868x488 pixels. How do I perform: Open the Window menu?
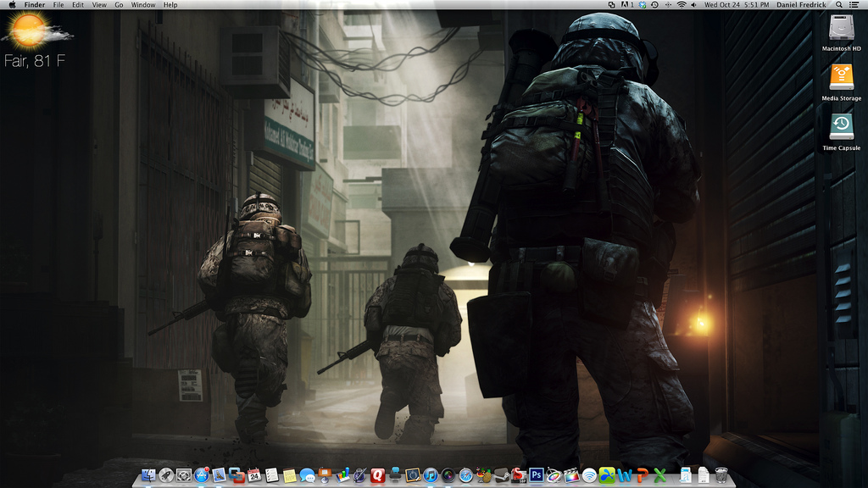pyautogui.click(x=142, y=4)
